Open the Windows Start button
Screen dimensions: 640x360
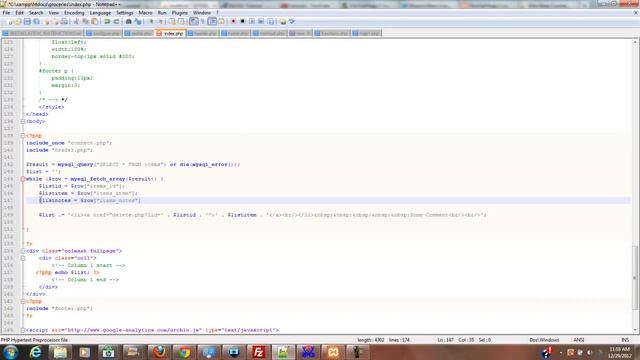tap(10, 352)
